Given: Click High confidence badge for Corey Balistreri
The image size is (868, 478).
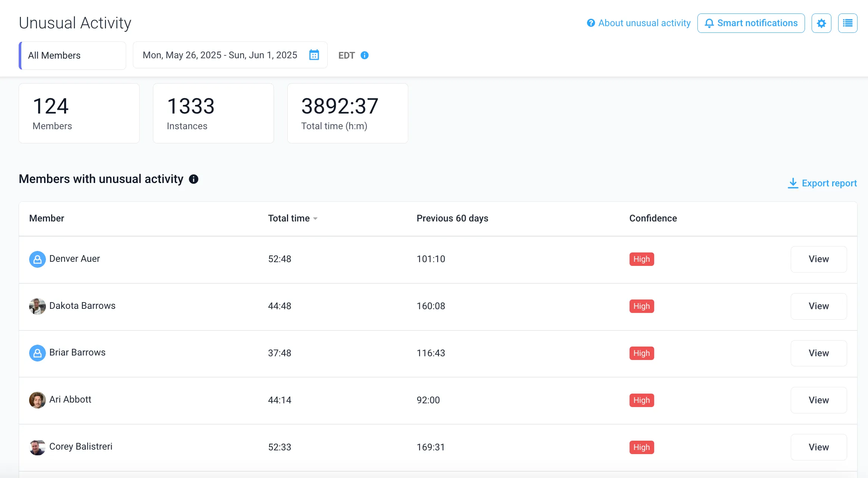Looking at the screenshot, I should coord(641,447).
